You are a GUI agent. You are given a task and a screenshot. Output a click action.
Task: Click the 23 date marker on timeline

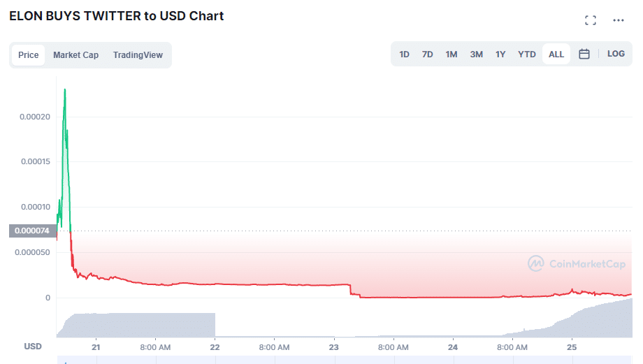point(334,347)
